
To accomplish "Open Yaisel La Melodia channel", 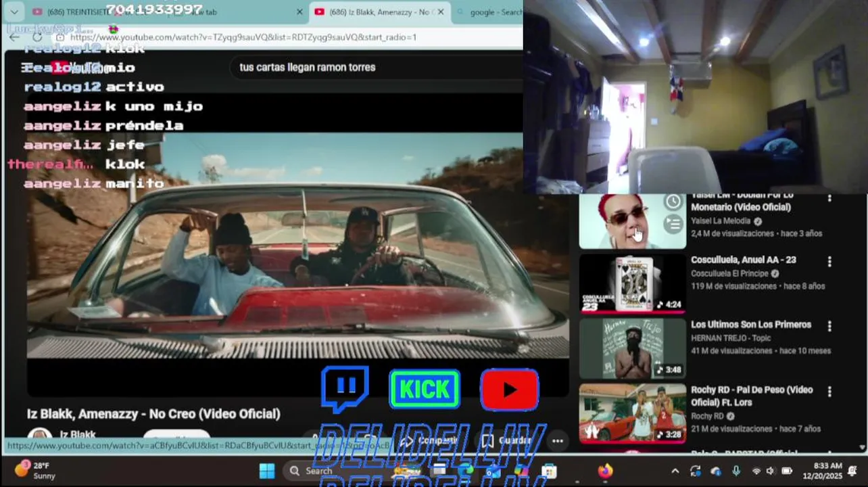I will [721, 221].
